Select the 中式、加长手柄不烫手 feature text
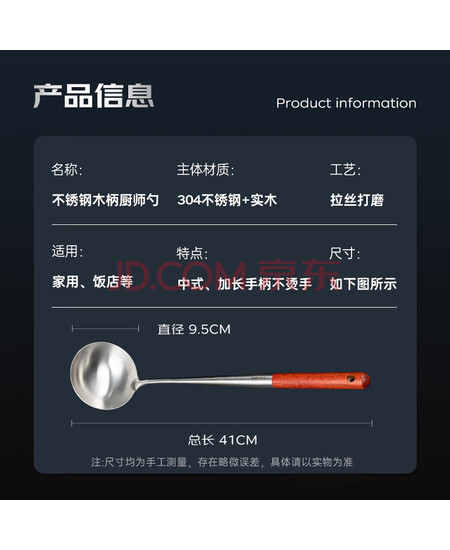 pyautogui.click(x=244, y=283)
